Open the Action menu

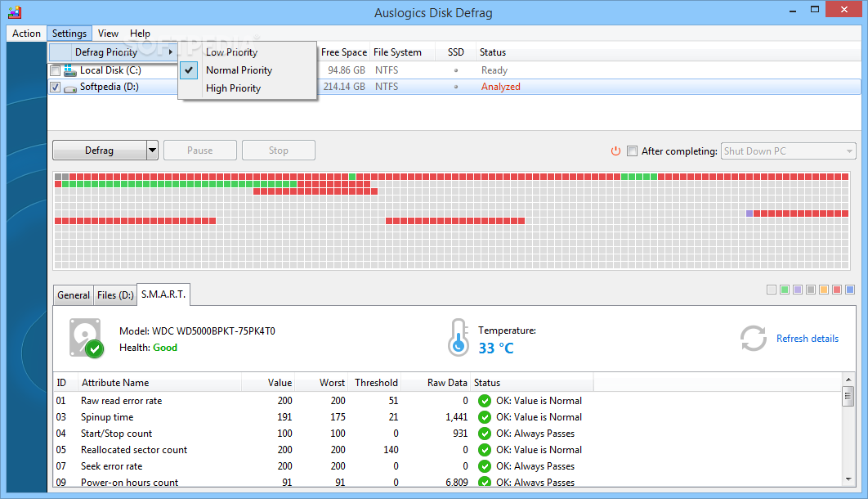[27, 34]
